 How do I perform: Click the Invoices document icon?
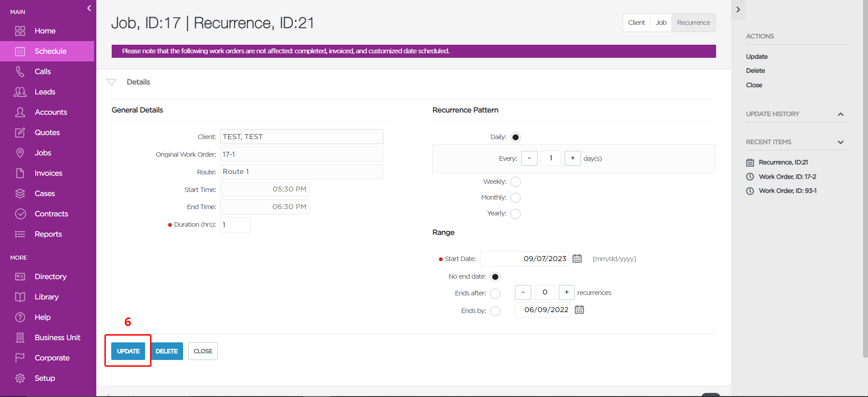click(x=20, y=173)
